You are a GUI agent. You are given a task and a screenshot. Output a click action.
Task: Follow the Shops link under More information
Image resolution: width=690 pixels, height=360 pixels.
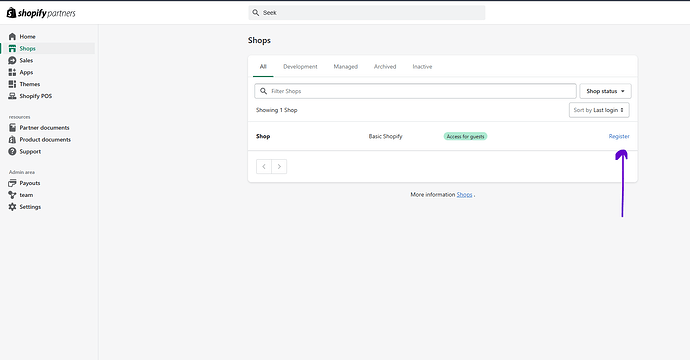[464, 195]
